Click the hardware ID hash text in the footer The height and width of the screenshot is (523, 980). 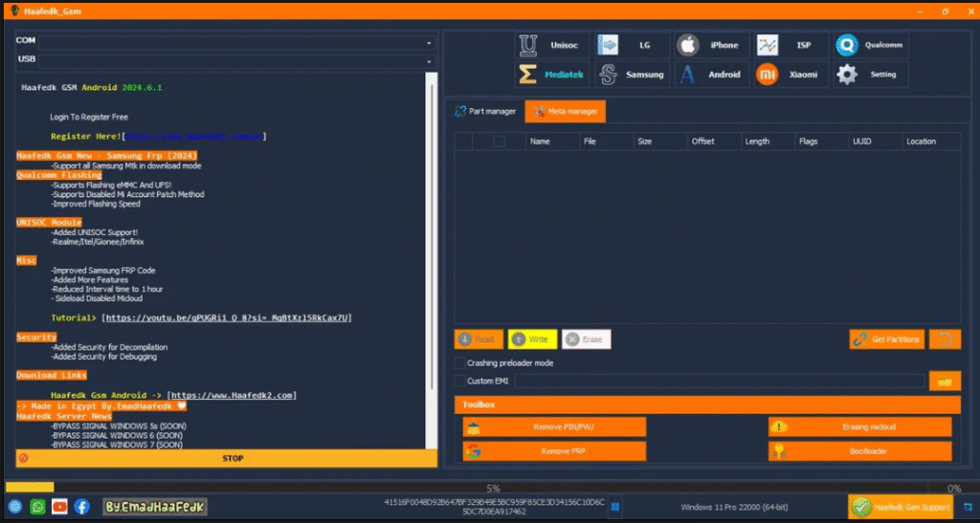pyautogui.click(x=495, y=507)
